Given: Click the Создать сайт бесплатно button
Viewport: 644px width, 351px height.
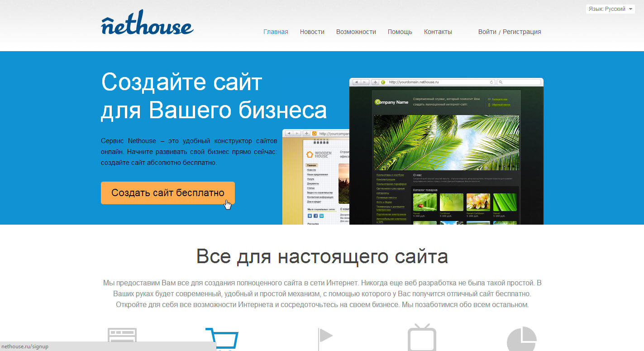Looking at the screenshot, I should [x=168, y=193].
